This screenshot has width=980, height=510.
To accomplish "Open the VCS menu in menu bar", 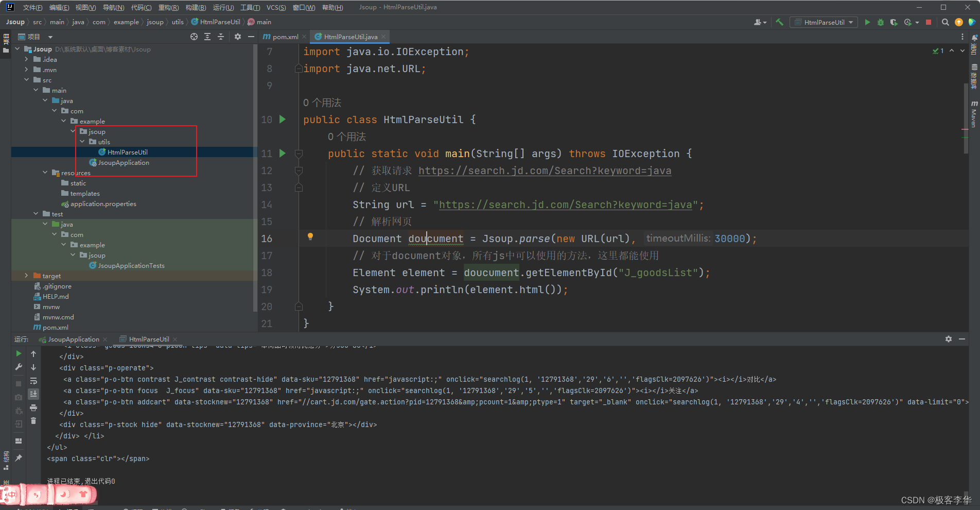I will [x=276, y=7].
